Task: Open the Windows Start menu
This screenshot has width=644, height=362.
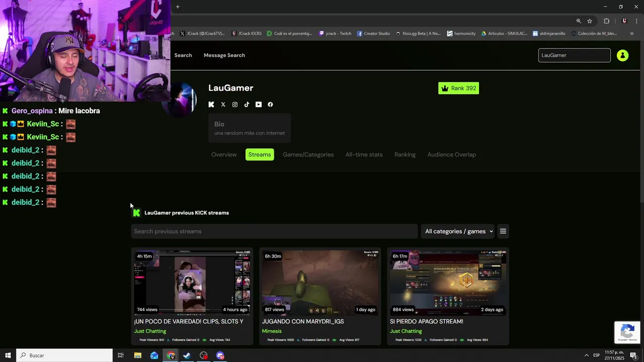Action: (8, 355)
